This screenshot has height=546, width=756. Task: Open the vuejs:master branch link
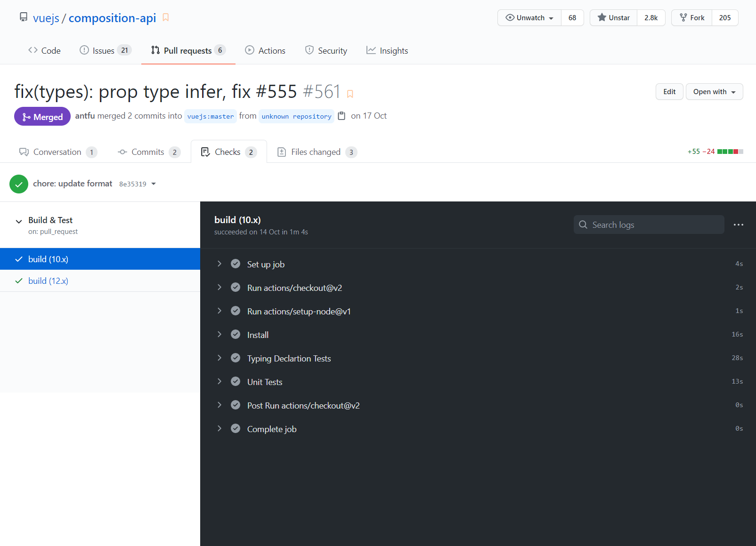coord(210,116)
